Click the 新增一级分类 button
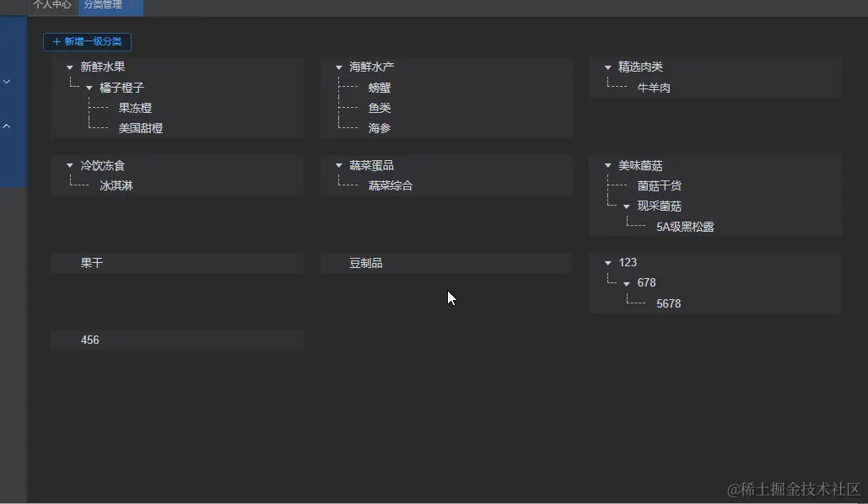This screenshot has height=504, width=868. click(87, 41)
